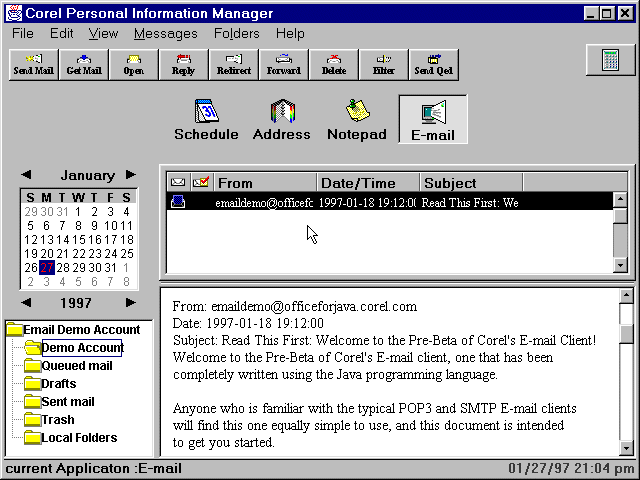Click the 'Read This First: We' subject cell
640x480 pixels.
pyautogui.click(x=470, y=202)
